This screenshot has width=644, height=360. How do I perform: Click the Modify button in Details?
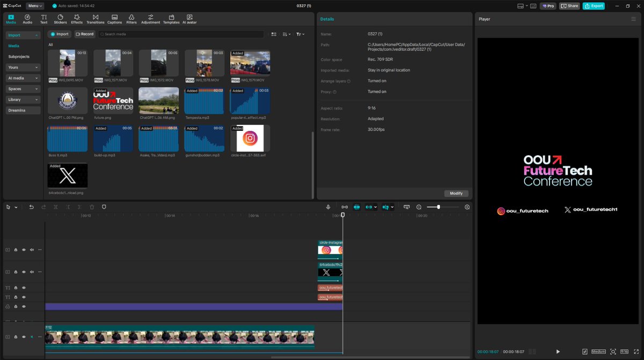coord(456,193)
